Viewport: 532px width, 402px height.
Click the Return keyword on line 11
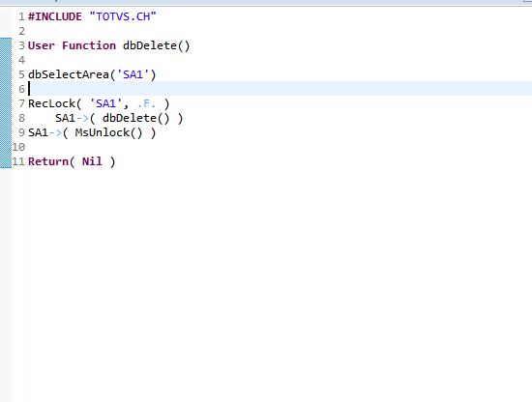(48, 161)
